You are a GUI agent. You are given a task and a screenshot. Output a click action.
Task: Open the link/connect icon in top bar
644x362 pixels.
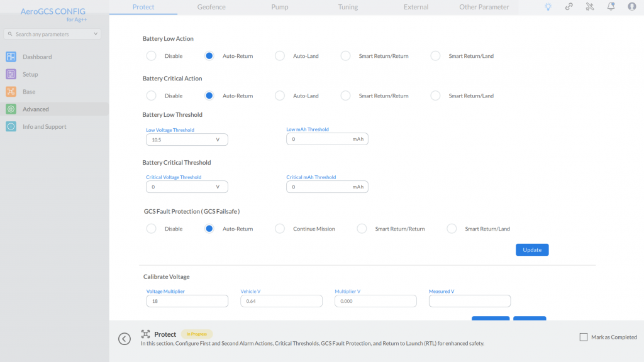[568, 6]
